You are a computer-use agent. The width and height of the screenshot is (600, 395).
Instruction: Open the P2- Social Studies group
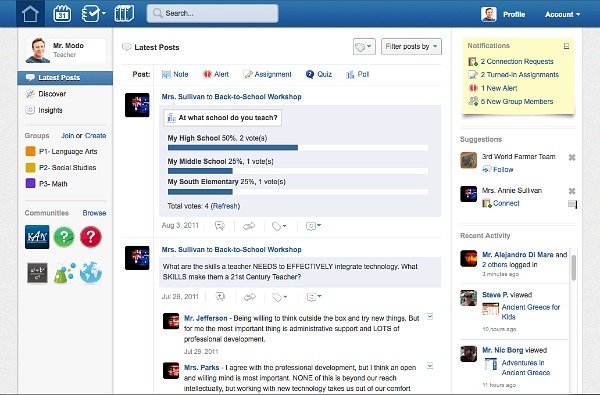click(67, 168)
